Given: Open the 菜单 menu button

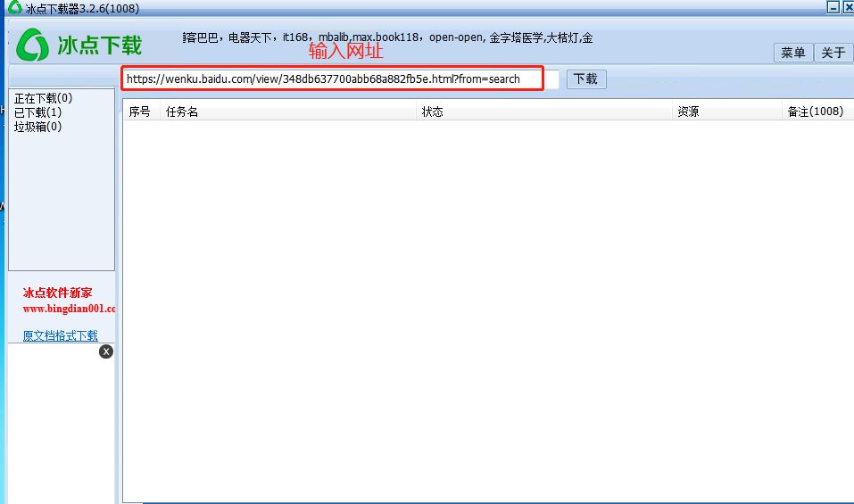Looking at the screenshot, I should point(793,53).
